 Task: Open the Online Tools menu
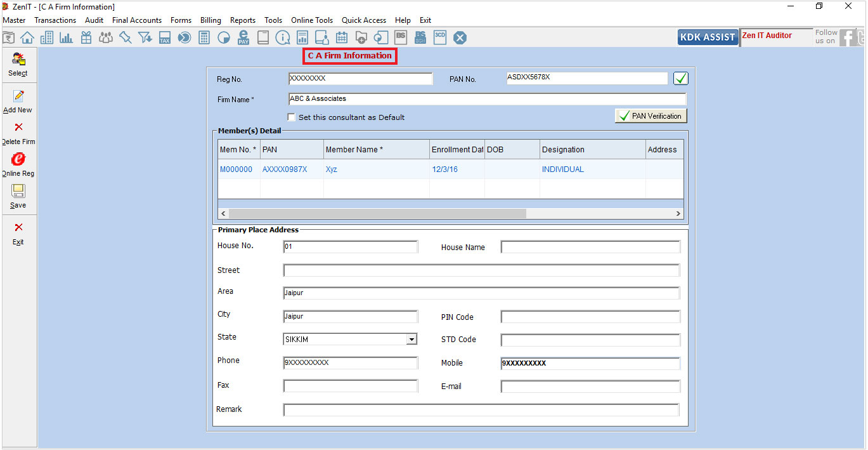pyautogui.click(x=312, y=20)
